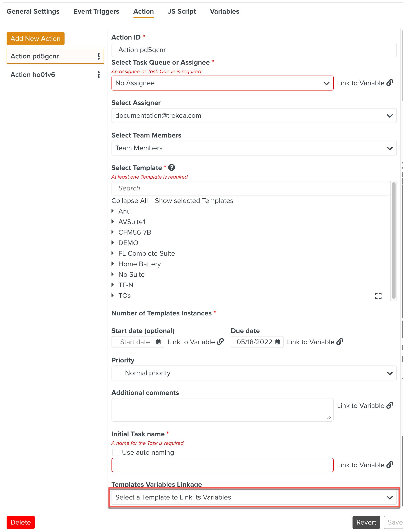Open options menu for Action pd5gcnr
This screenshot has height=532, width=403.
(99, 56)
